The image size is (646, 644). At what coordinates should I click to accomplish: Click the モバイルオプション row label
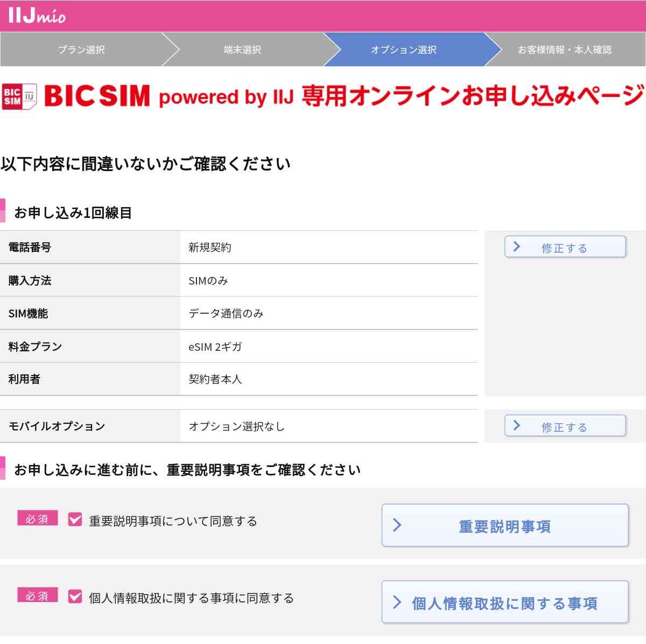click(57, 426)
